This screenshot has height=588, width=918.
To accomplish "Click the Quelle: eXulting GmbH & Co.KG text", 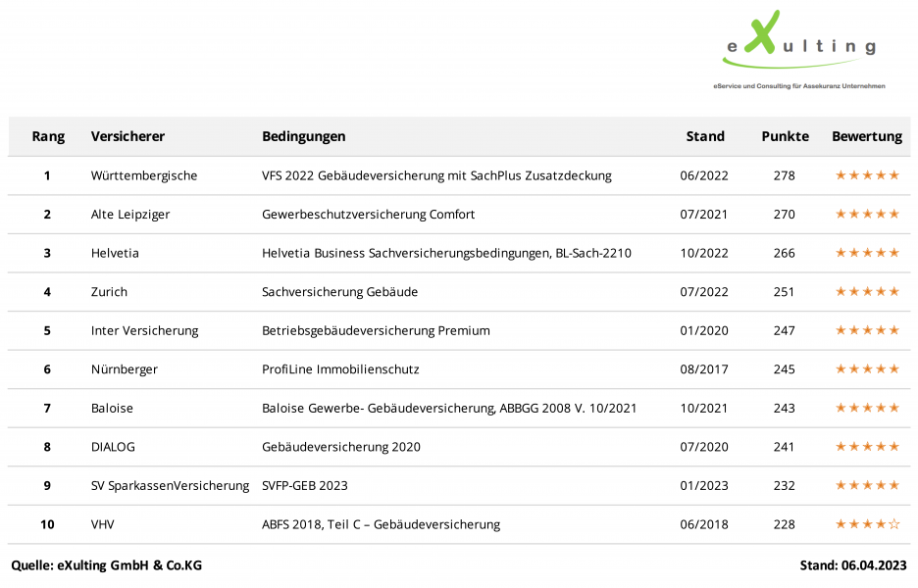I will click(x=107, y=565).
